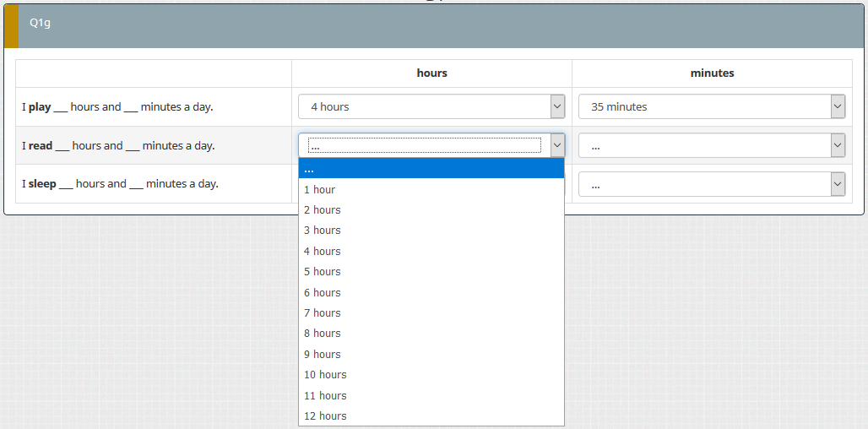The image size is (868, 429).
Task: Select '2 hours' from the dropdown list
Action: click(431, 210)
